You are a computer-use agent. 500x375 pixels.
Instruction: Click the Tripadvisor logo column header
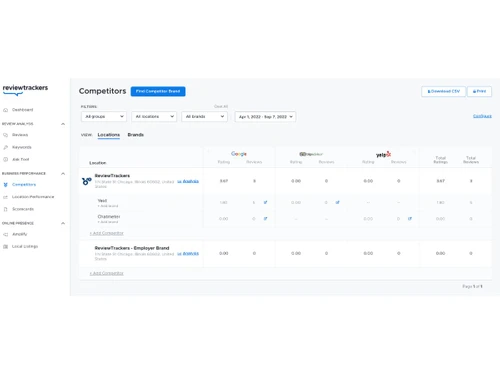coord(311,154)
